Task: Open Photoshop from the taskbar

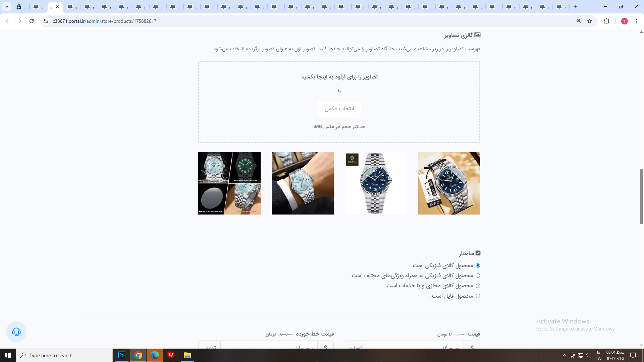Action: pyautogui.click(x=121, y=355)
